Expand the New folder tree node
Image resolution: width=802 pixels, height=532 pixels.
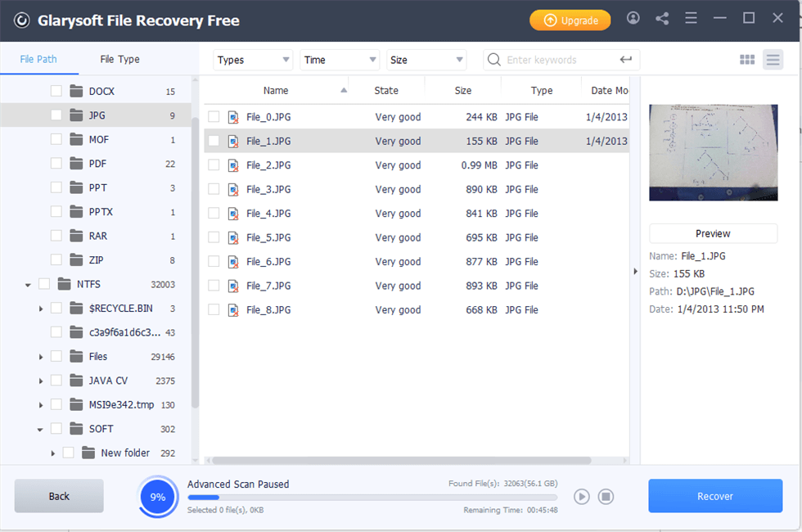52,453
